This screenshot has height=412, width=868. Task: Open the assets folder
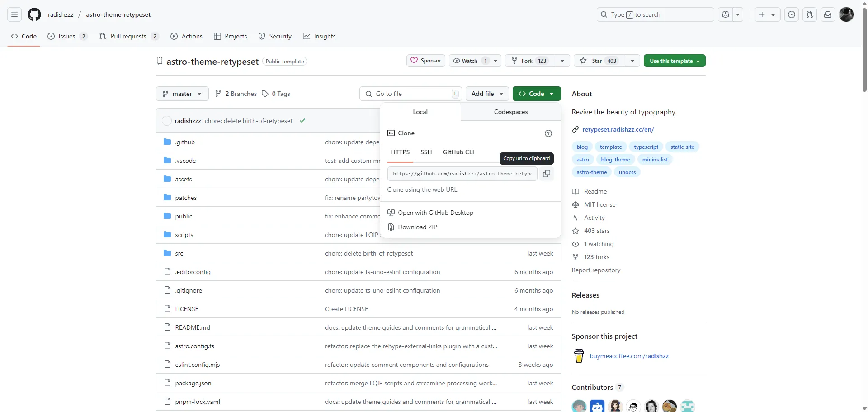(184, 179)
